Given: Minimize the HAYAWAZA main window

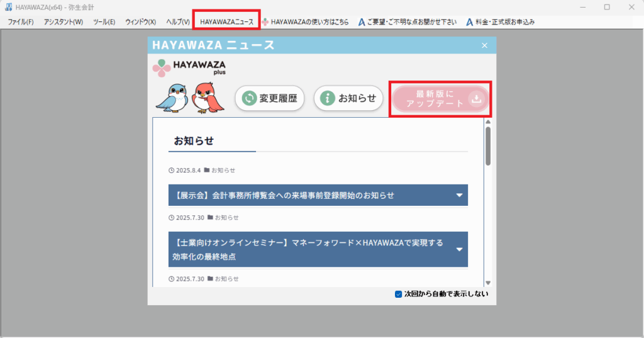Looking at the screenshot, I should [583, 8].
